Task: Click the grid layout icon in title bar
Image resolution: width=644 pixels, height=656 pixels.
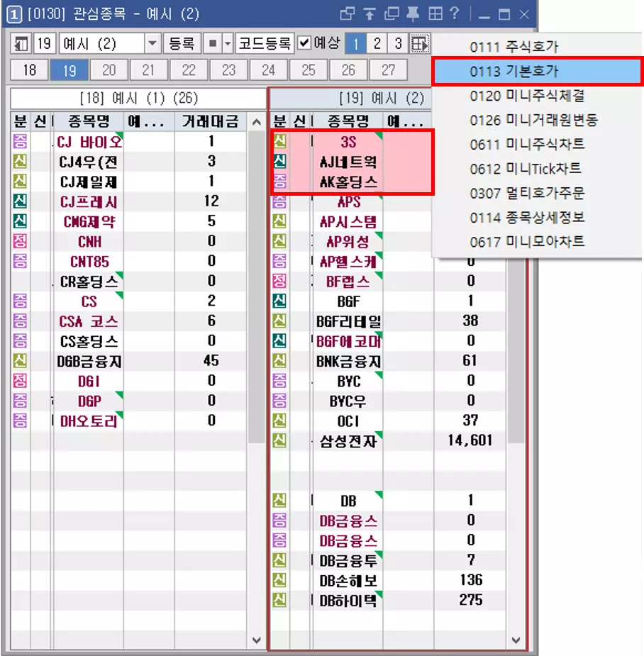Action: (435, 14)
